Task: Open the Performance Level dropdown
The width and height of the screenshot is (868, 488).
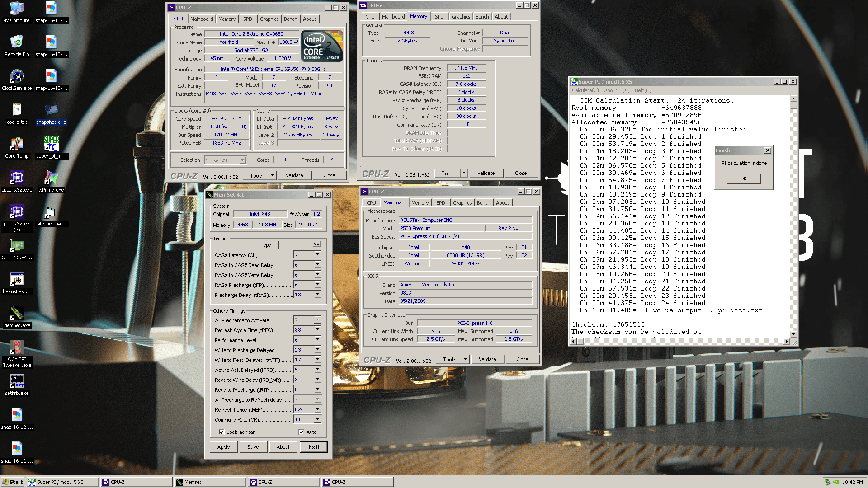Action: (317, 340)
